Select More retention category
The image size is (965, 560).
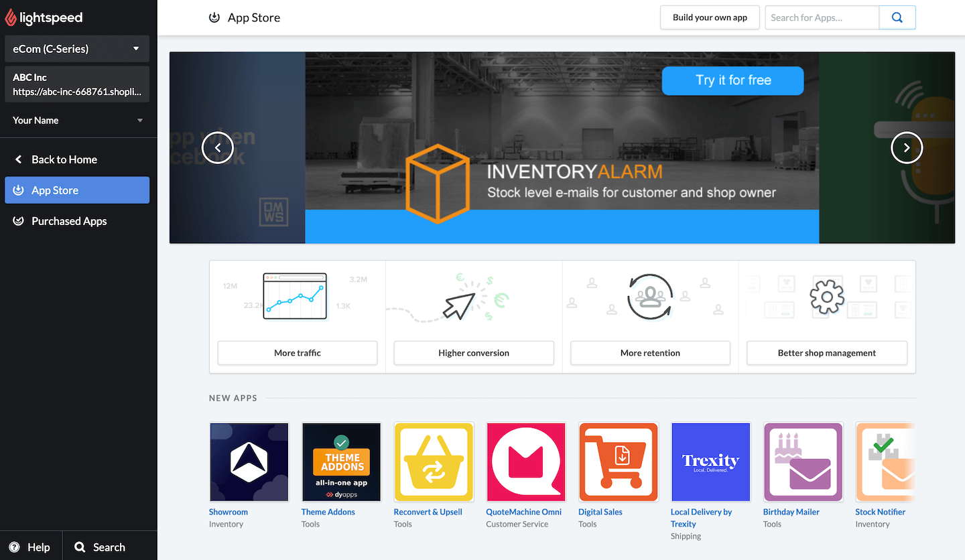650,353
